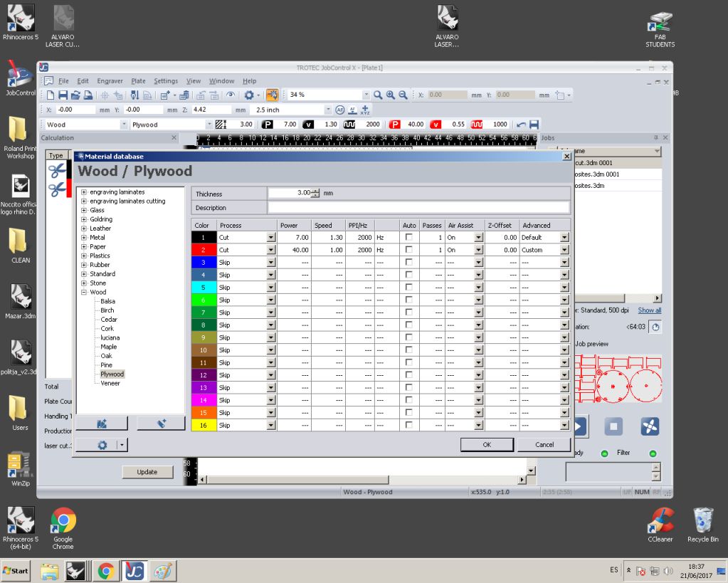Click yellow color 16 swatch
This screenshot has width=728, height=583.
[x=204, y=425]
